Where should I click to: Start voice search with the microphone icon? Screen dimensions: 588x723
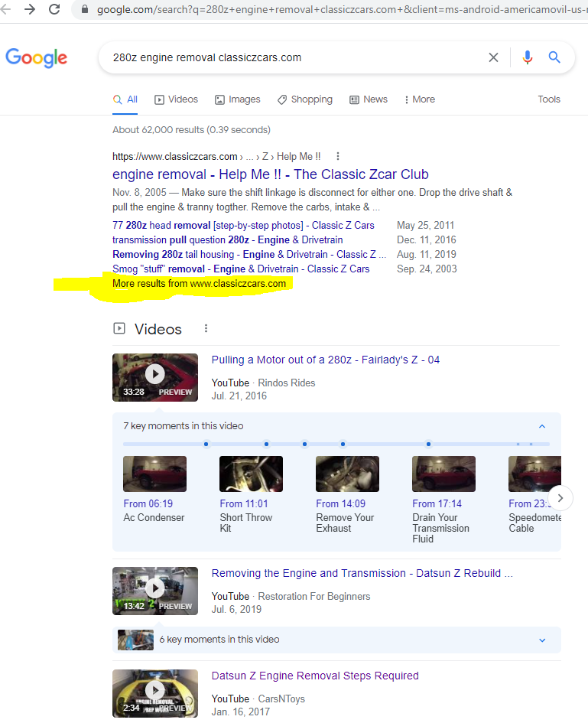(528, 57)
